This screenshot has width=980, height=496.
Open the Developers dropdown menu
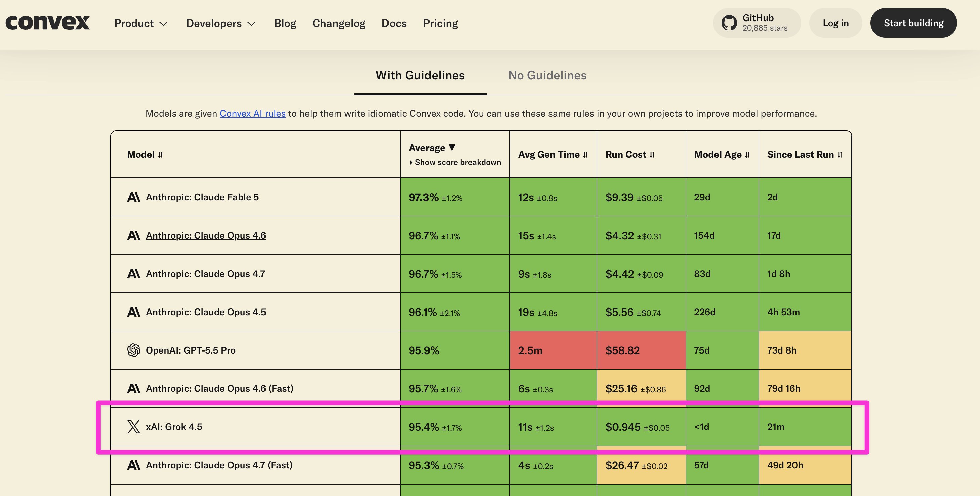[221, 23]
